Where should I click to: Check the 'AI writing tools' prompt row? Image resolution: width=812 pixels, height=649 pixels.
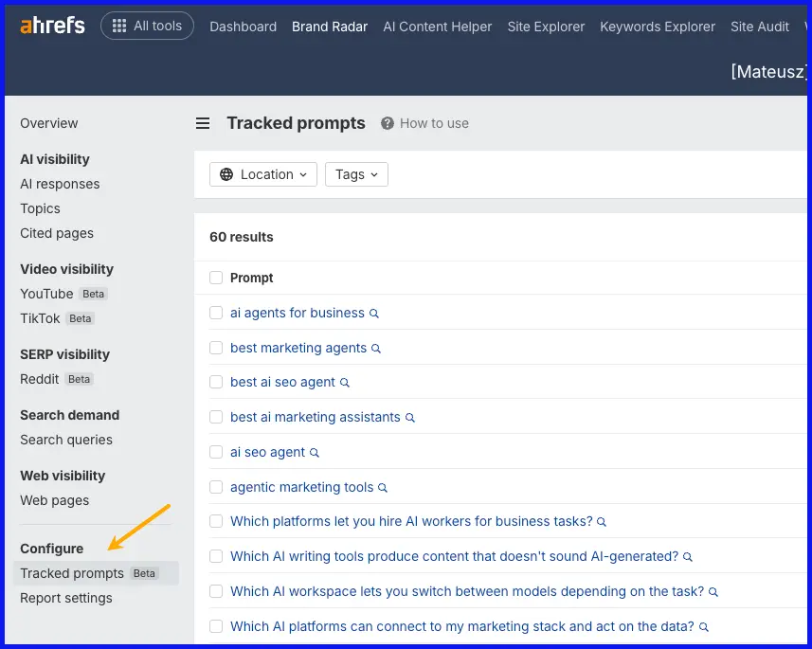pos(216,556)
